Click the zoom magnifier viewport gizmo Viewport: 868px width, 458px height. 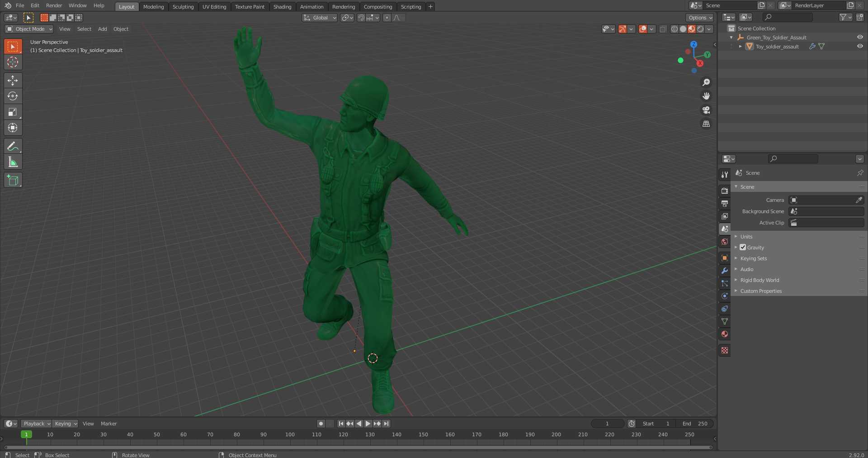tap(706, 82)
